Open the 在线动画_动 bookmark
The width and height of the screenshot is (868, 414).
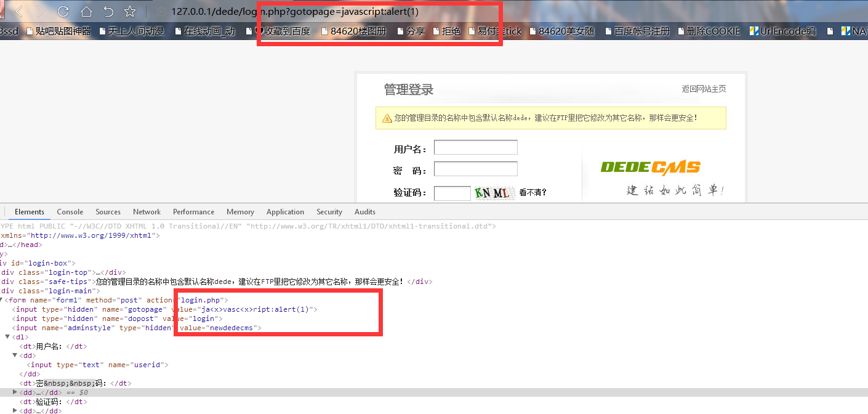tap(205, 31)
